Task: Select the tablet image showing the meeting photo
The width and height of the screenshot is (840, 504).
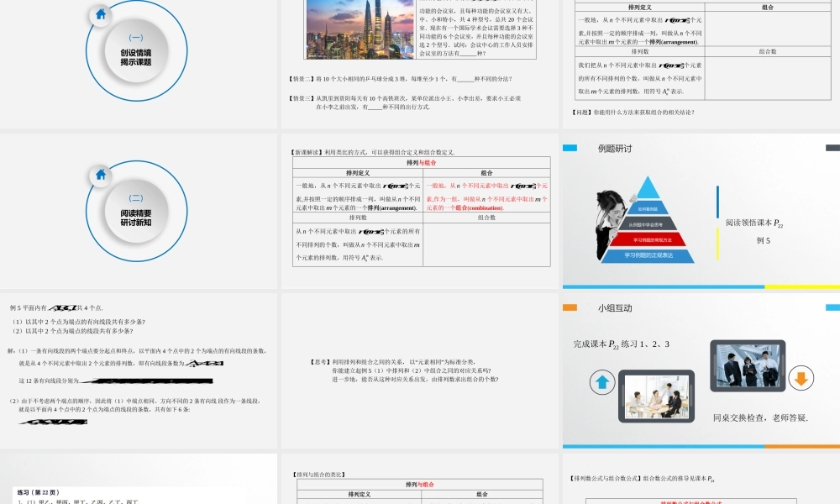Action: click(x=658, y=396)
